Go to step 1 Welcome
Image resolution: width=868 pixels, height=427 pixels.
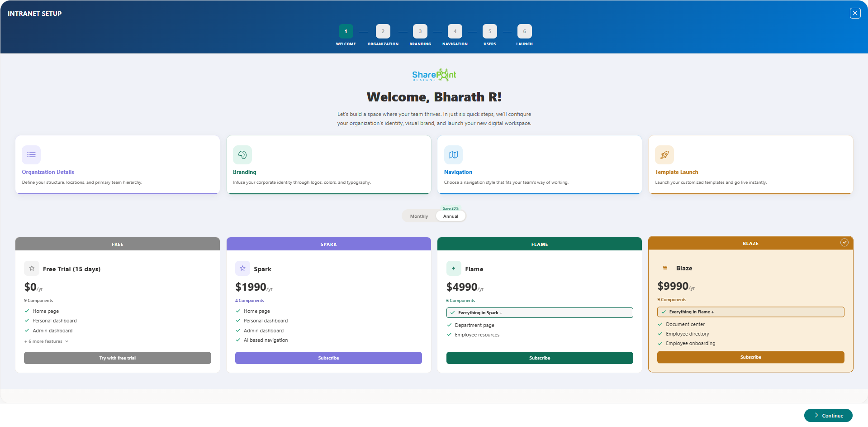pos(346,31)
